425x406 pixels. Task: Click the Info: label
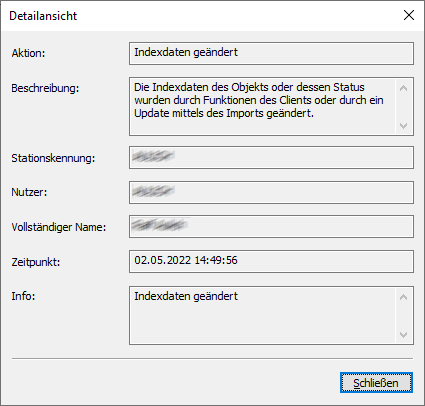coord(23,296)
